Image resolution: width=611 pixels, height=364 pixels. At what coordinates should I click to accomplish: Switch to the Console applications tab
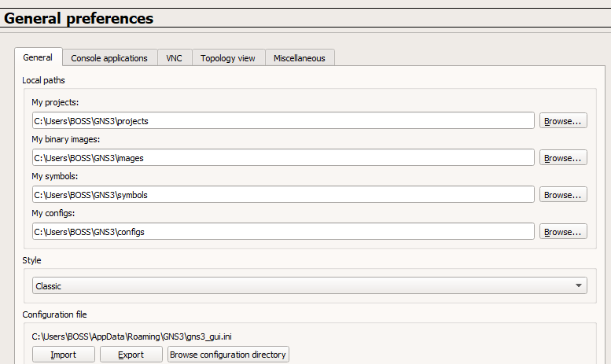109,58
